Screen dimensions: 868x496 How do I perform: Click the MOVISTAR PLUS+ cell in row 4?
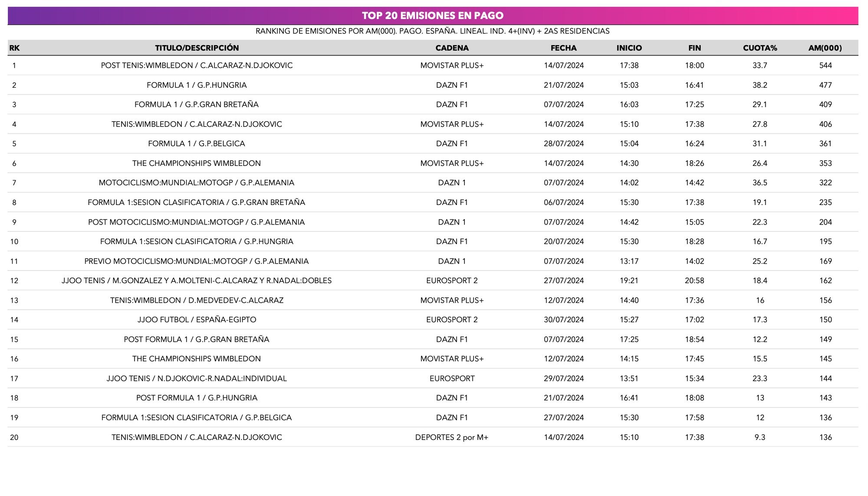451,124
